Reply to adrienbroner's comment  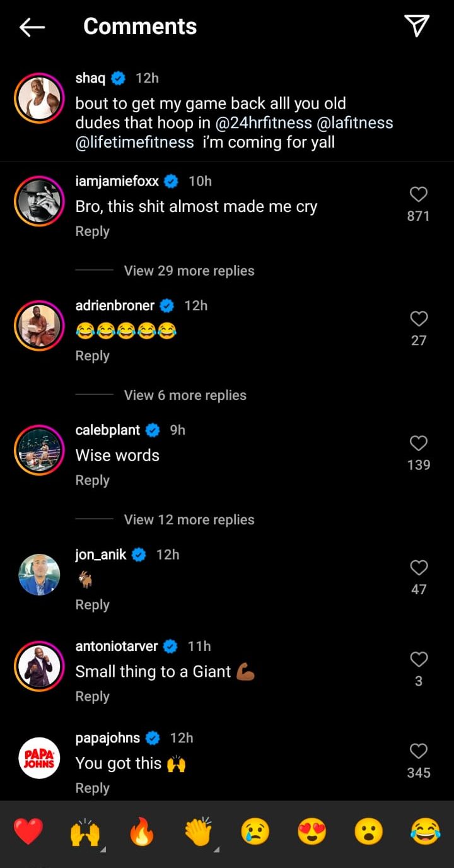[x=93, y=356]
